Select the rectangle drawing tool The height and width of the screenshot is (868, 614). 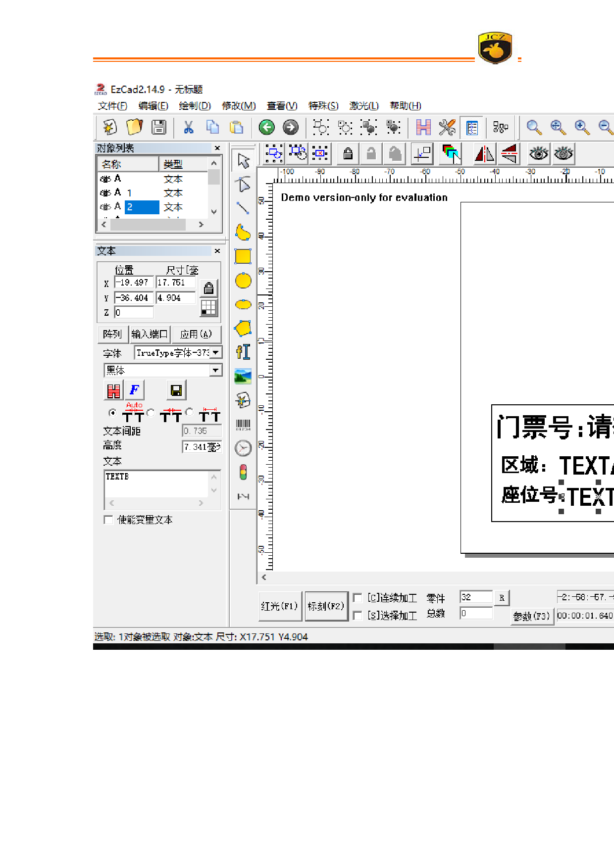tap(243, 256)
